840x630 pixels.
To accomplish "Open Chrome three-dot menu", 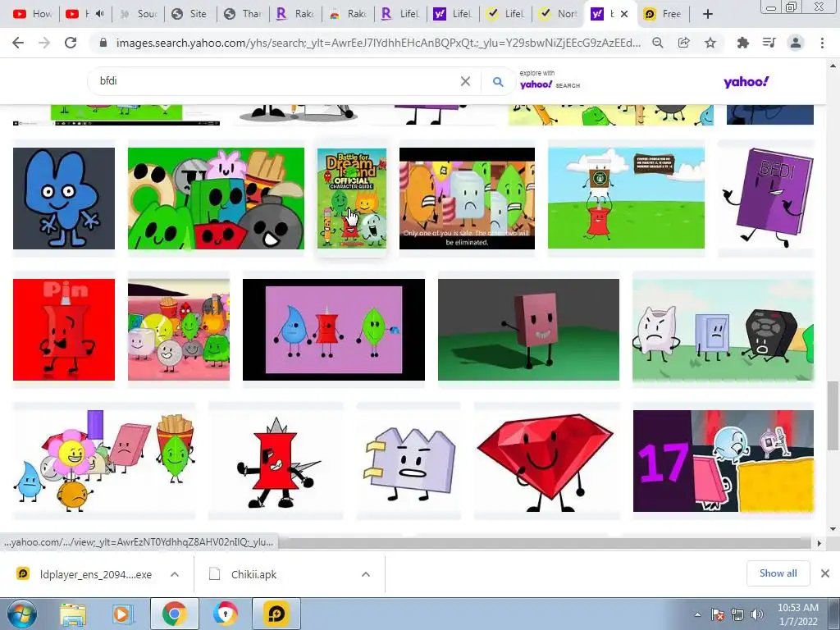I will (822, 43).
